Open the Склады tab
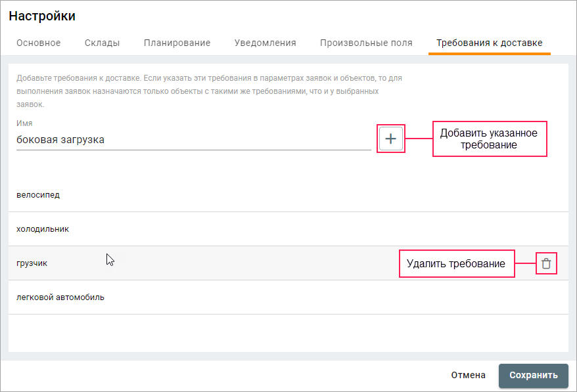The image size is (577, 392). click(x=103, y=43)
